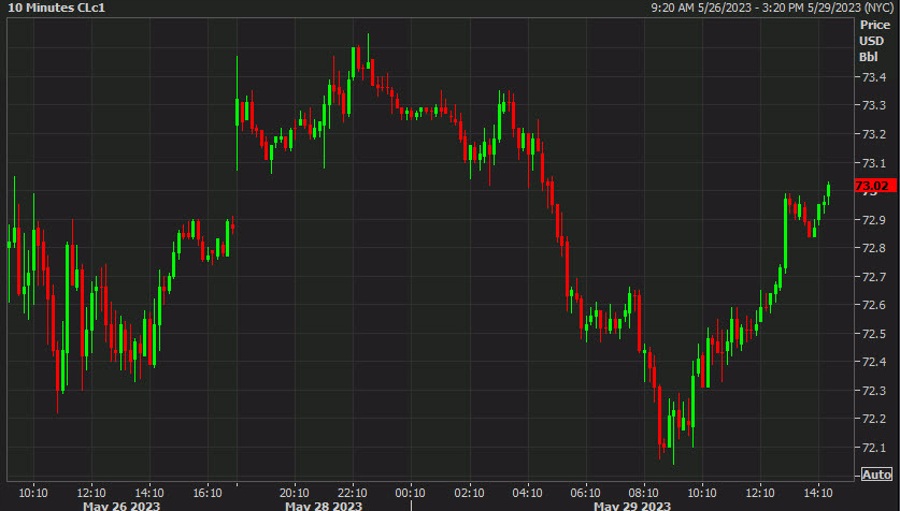The image size is (900, 511).
Task: Click the 16:10 time axis label
Action: point(207,493)
